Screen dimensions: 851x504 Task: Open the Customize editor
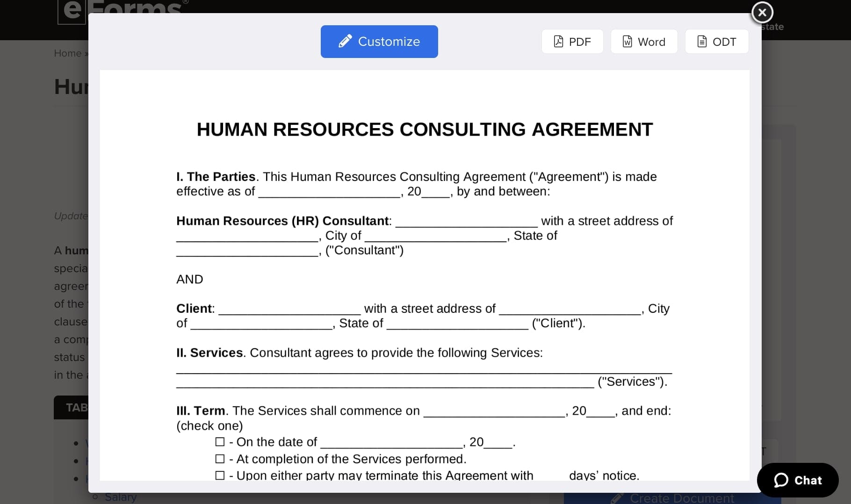379,41
